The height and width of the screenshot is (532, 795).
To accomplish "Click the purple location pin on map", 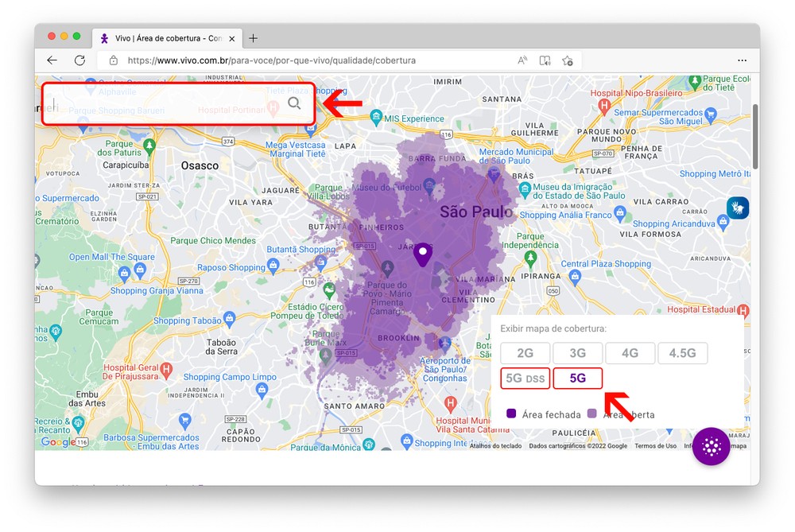I will click(x=422, y=254).
